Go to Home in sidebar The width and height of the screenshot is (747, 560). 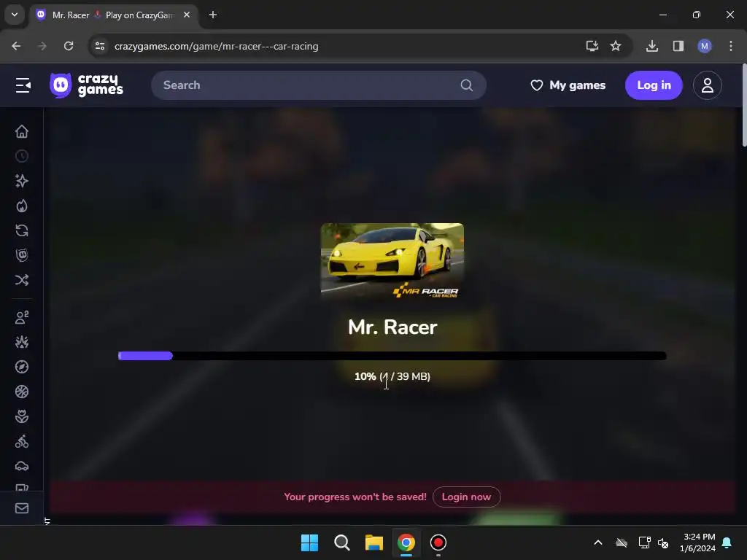22,131
